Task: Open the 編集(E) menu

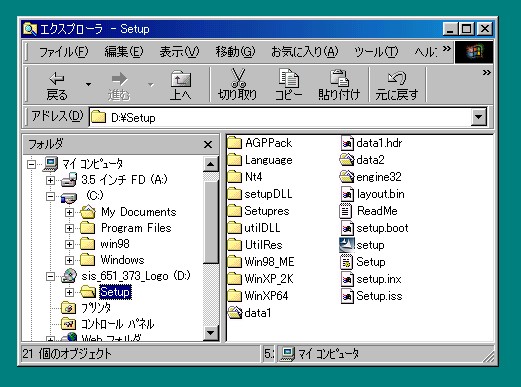Action: pyautogui.click(x=124, y=52)
